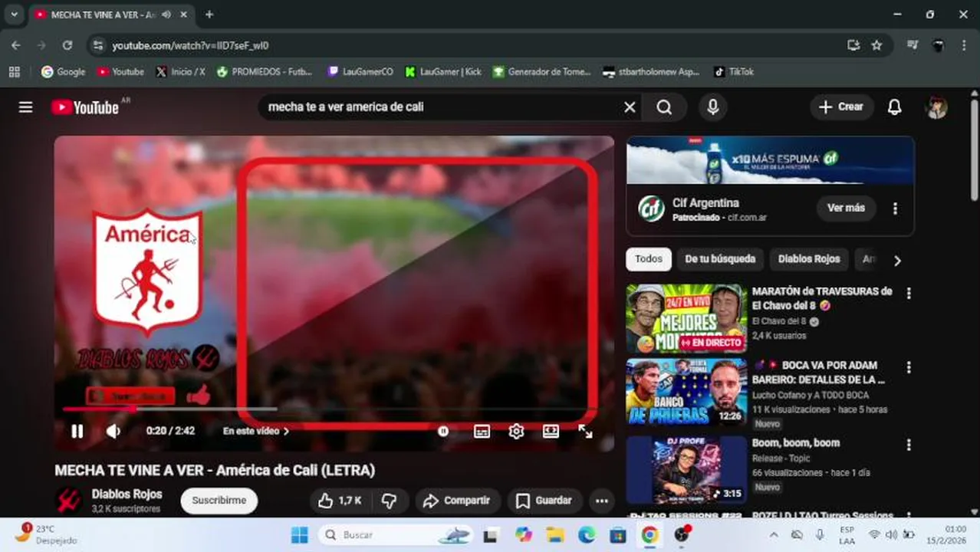Image resolution: width=980 pixels, height=552 pixels.
Task: Open the Diablos Rojos channel avatar
Action: coord(69,501)
